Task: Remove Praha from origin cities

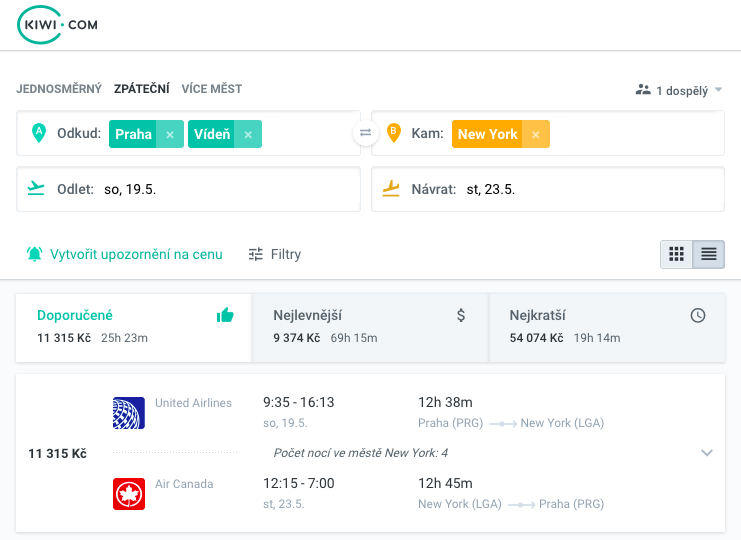Action: (170, 134)
